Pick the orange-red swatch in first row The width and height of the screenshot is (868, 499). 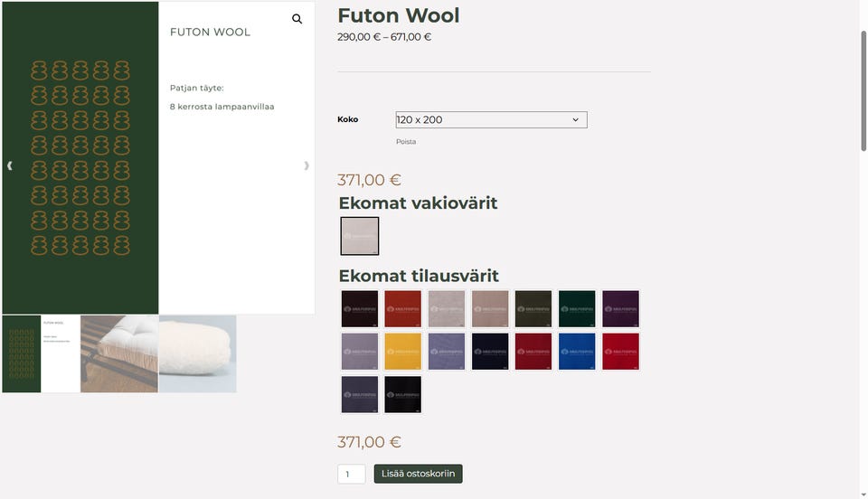point(403,308)
